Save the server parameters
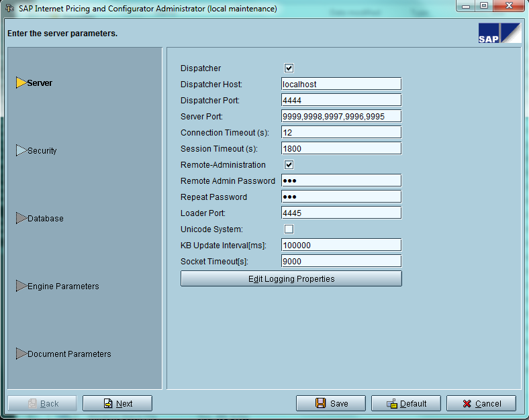The height and width of the screenshot is (420, 529). (x=331, y=403)
